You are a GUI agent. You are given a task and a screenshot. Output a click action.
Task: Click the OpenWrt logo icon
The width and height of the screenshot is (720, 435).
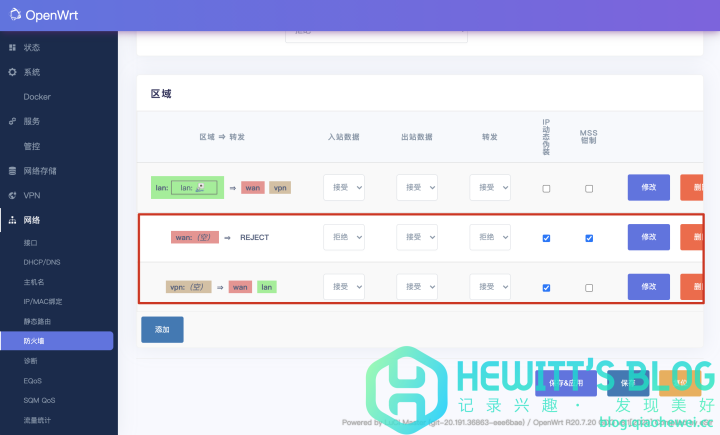click(16, 14)
